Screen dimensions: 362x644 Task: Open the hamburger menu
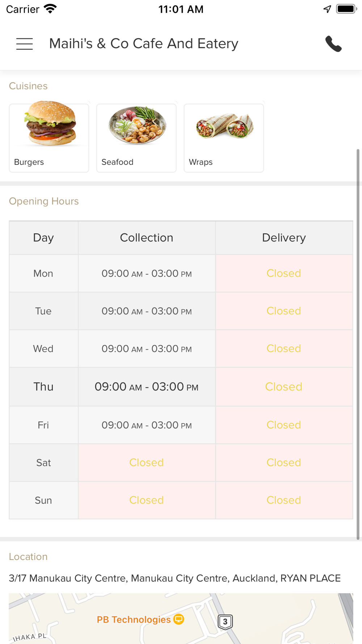(x=25, y=44)
